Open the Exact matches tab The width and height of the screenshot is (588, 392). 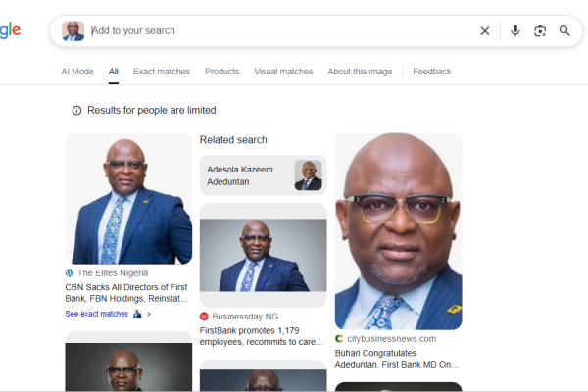(x=162, y=72)
